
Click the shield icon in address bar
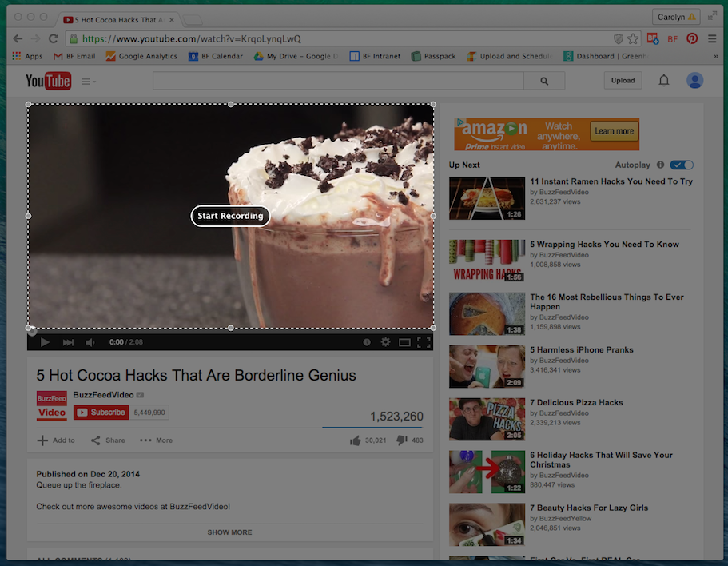[618, 39]
